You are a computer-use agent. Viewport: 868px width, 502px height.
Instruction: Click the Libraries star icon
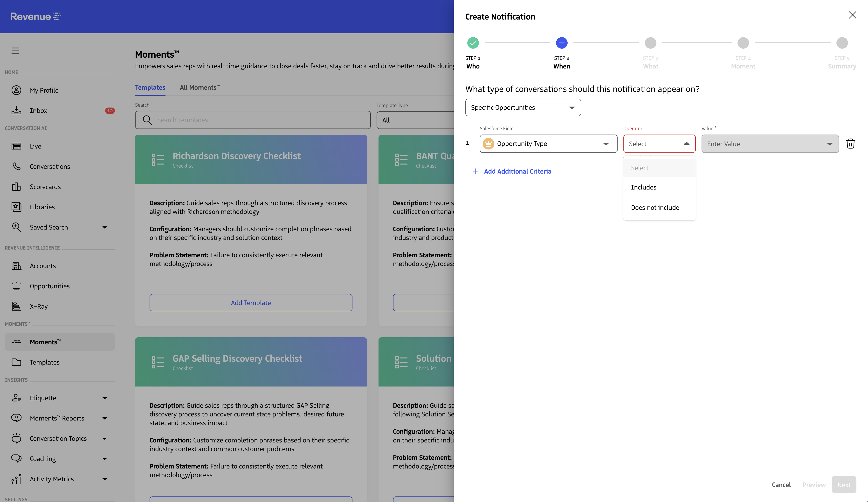coord(16,207)
